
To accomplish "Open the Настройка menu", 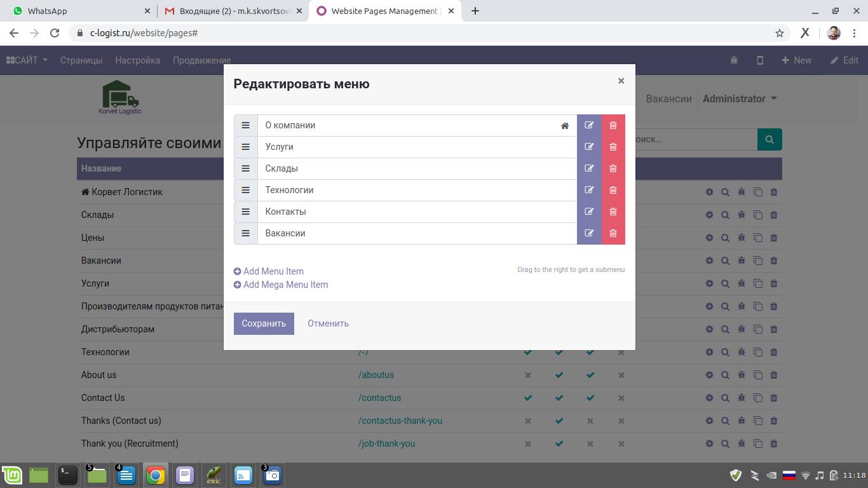I will 137,60.
